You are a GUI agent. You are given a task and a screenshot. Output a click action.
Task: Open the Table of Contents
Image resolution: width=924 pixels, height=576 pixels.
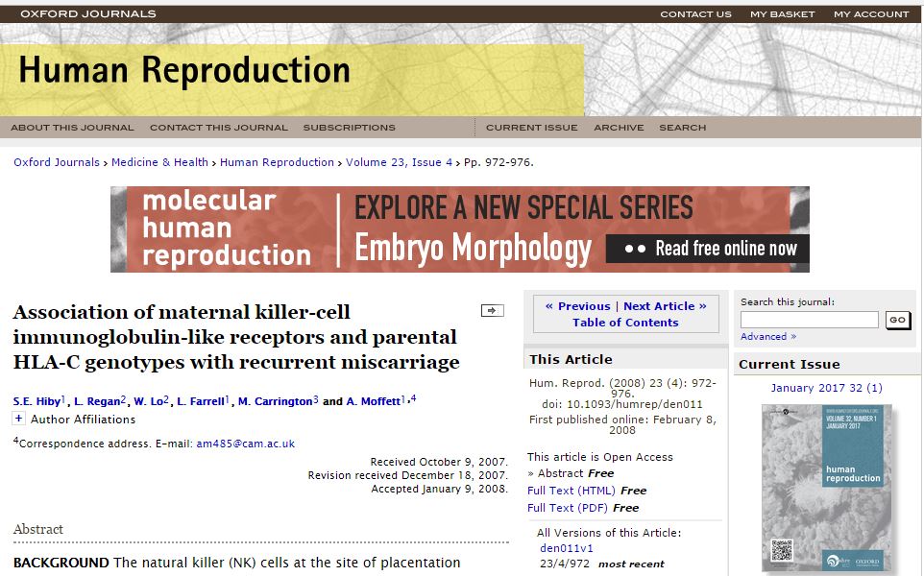(x=625, y=323)
